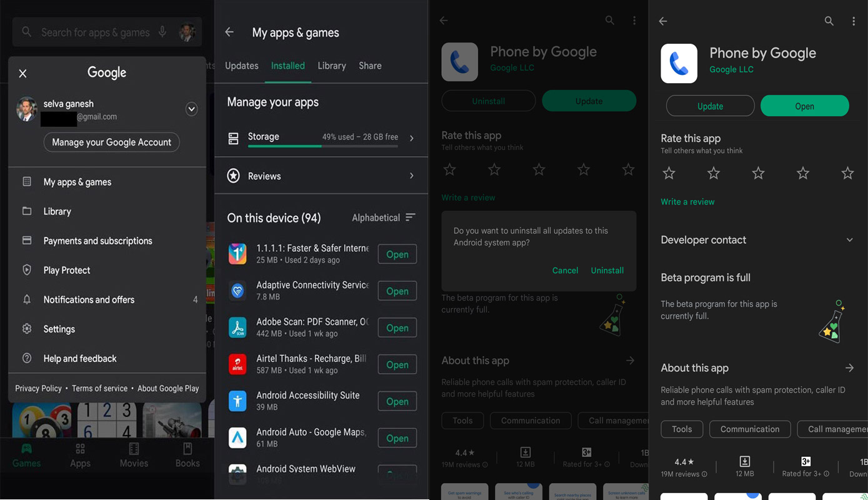Image resolution: width=868 pixels, height=500 pixels.
Task: Tap the Android Auto app icon
Action: tap(237, 438)
